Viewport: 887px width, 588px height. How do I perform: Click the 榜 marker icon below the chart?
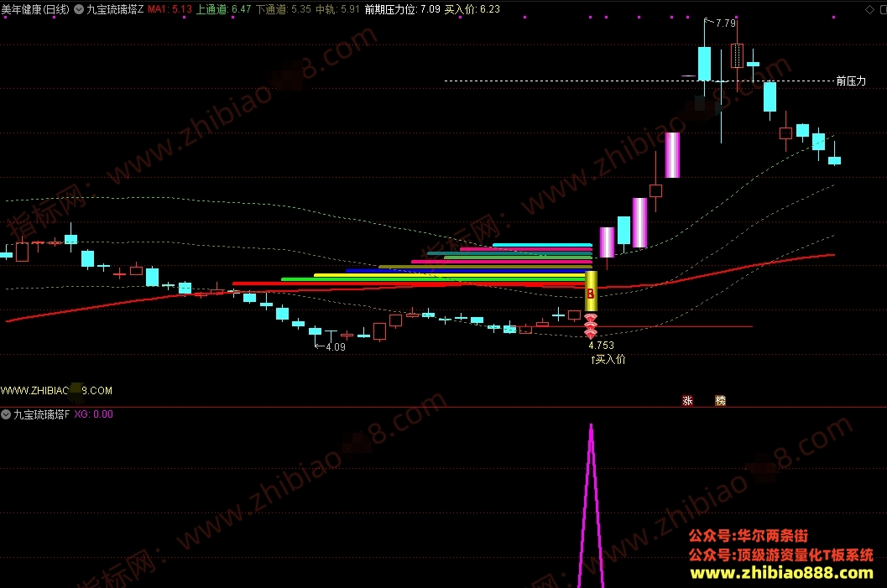pyautogui.click(x=720, y=400)
